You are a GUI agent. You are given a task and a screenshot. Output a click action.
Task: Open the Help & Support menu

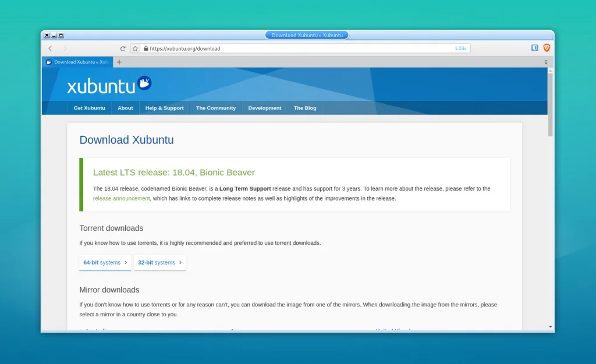164,108
